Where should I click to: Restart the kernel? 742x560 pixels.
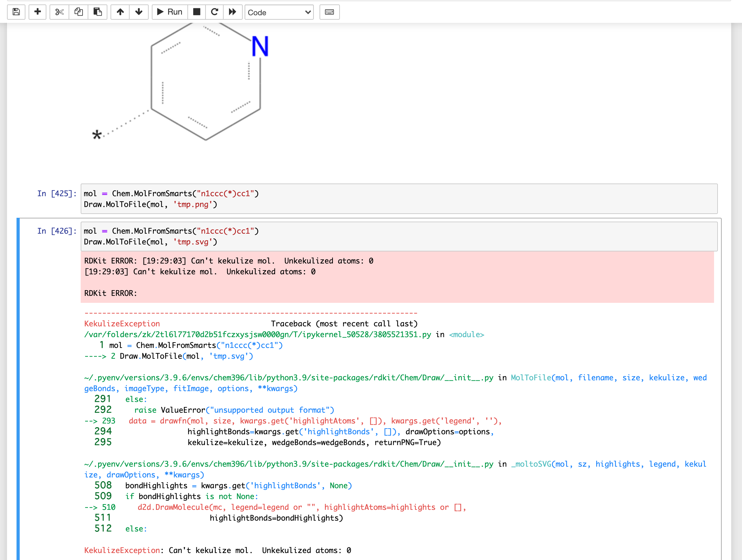214,12
